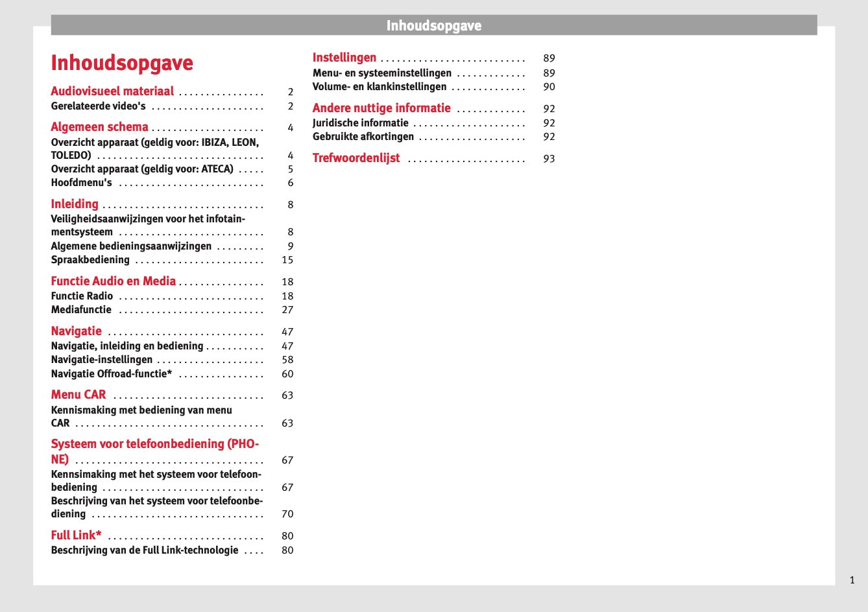Click Algemene bedieningsaanwijzingen entry
This screenshot has width=868, height=612.
(x=131, y=246)
